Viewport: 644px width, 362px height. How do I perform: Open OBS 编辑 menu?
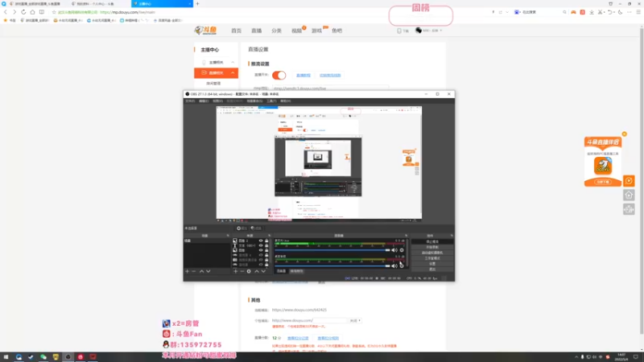tap(204, 101)
